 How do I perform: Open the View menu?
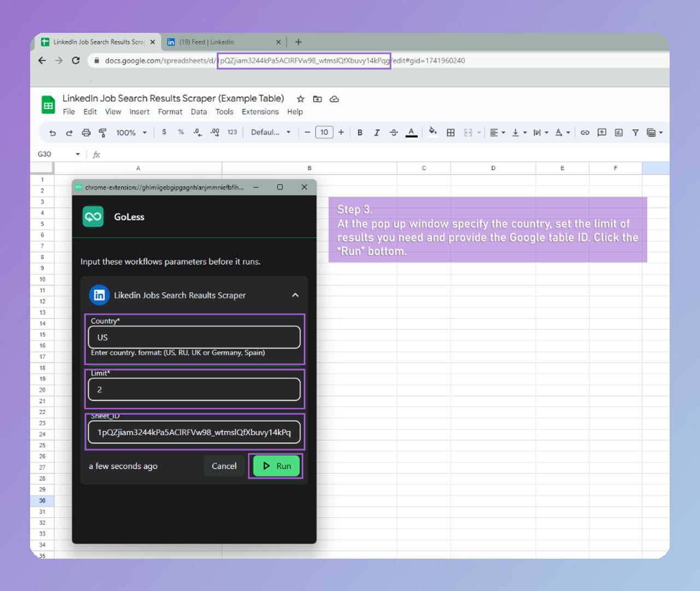pyautogui.click(x=113, y=112)
